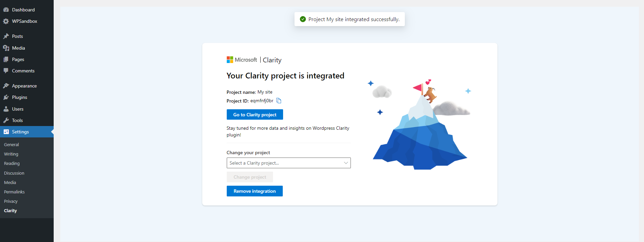
Task: Click the WPSandbox gear icon
Action: pos(6,21)
